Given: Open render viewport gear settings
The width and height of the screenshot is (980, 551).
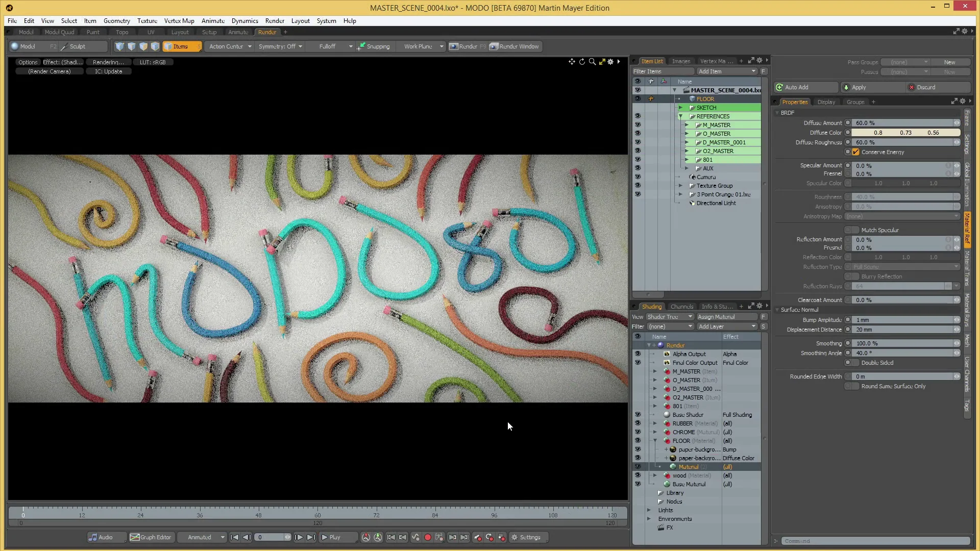Looking at the screenshot, I should pos(610,62).
